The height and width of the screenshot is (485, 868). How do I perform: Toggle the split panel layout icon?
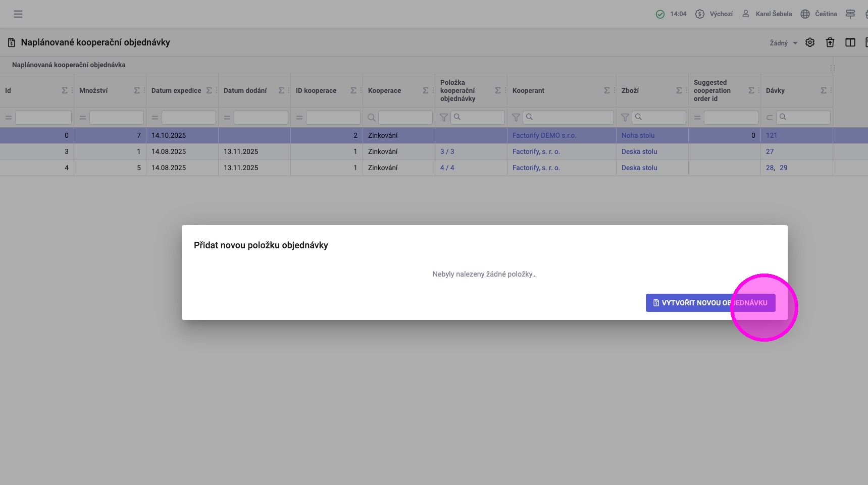pyautogui.click(x=850, y=42)
